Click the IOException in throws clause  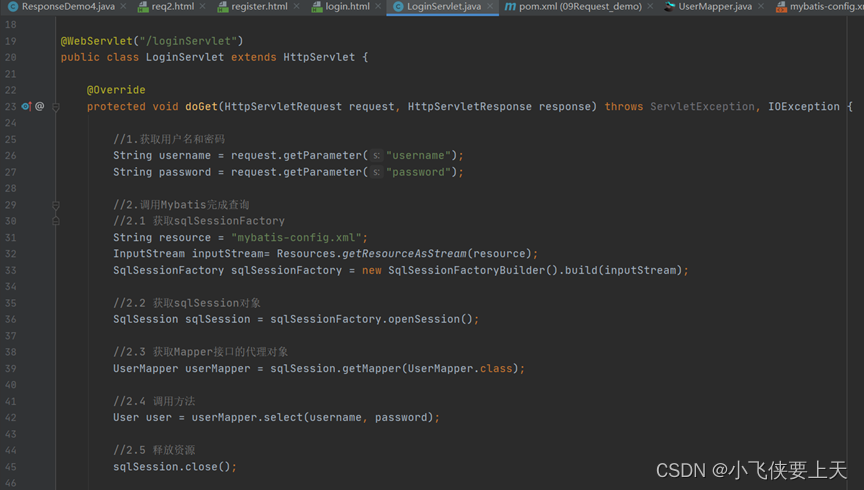click(804, 106)
